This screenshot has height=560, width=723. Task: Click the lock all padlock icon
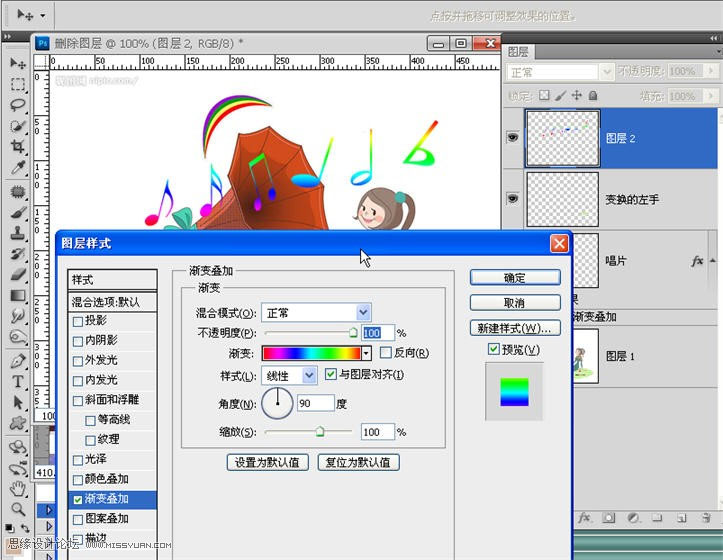pyautogui.click(x=593, y=95)
